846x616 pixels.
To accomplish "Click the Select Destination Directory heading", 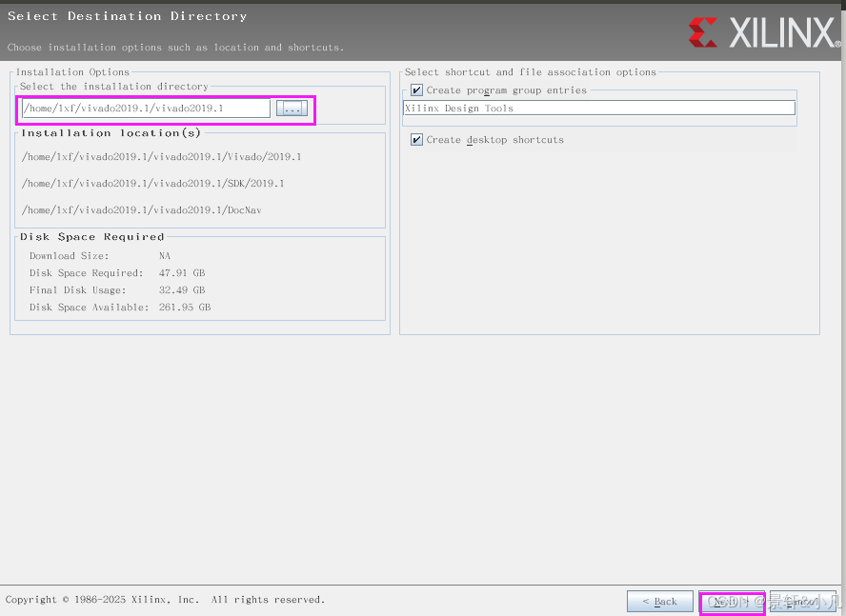I will pos(128,16).
